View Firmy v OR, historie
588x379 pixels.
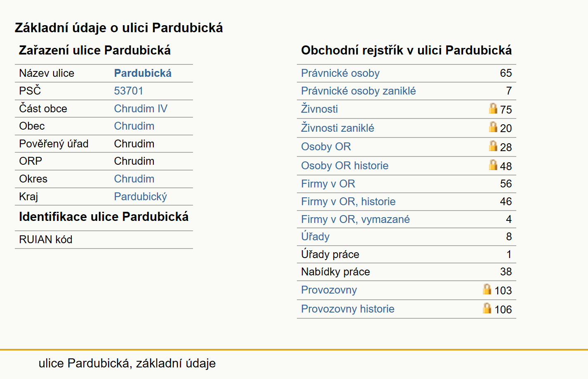tap(348, 201)
